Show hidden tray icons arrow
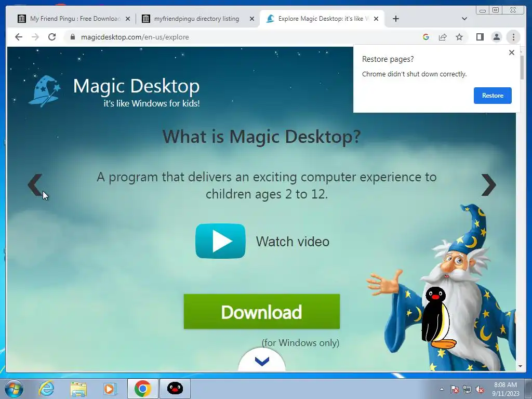This screenshot has height=399, width=532. tap(442, 389)
